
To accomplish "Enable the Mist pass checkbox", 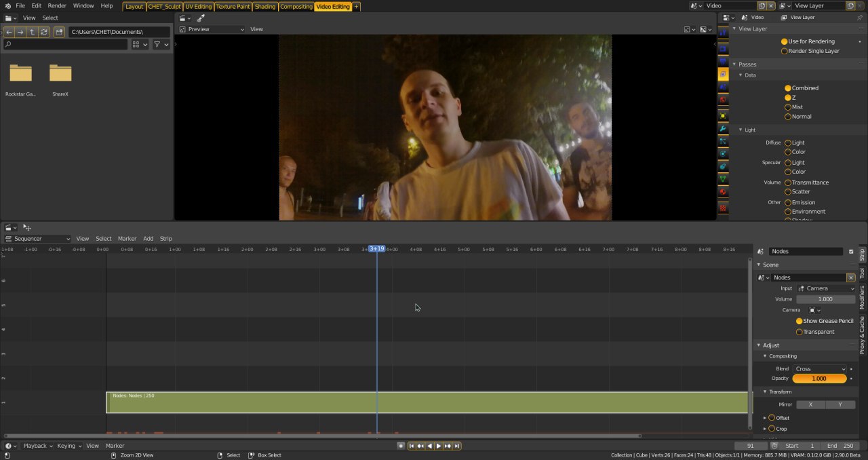I will coord(788,107).
